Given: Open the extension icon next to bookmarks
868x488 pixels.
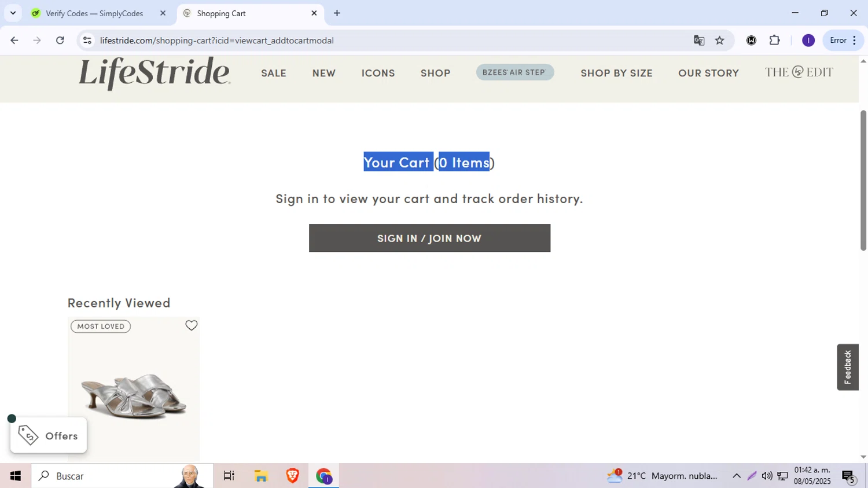Looking at the screenshot, I should [751, 41].
